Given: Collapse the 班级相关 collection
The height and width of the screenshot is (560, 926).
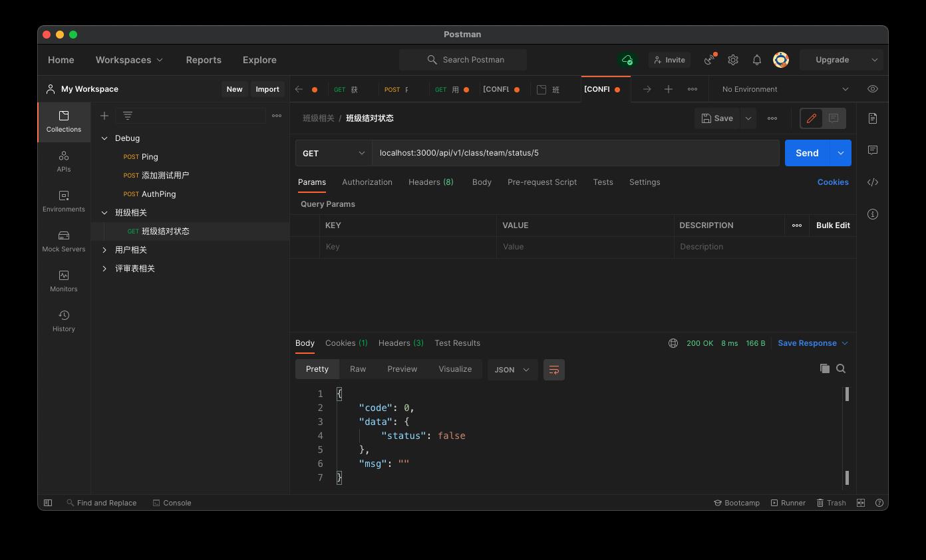Looking at the screenshot, I should 104,213.
